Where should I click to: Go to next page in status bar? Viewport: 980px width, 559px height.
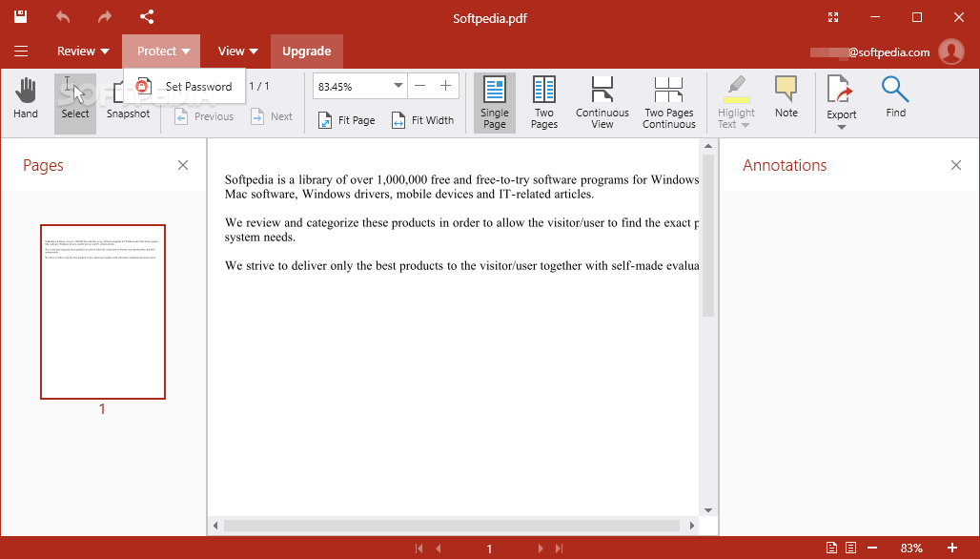click(541, 549)
